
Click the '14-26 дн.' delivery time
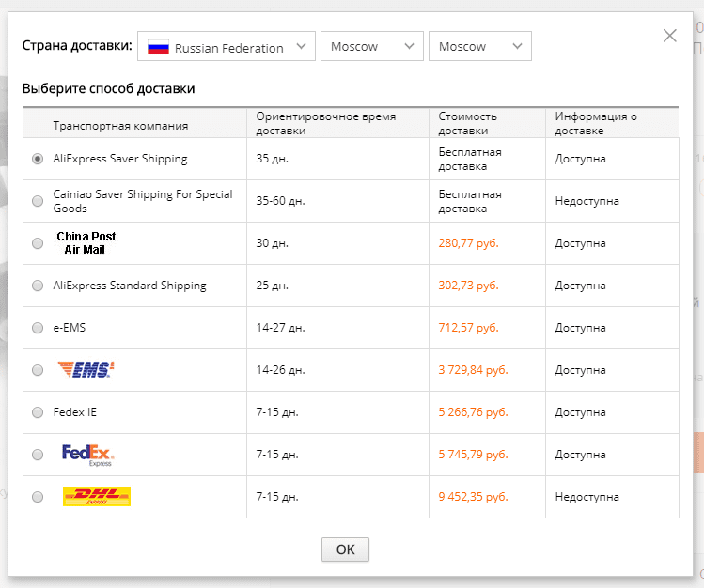pyautogui.click(x=280, y=370)
